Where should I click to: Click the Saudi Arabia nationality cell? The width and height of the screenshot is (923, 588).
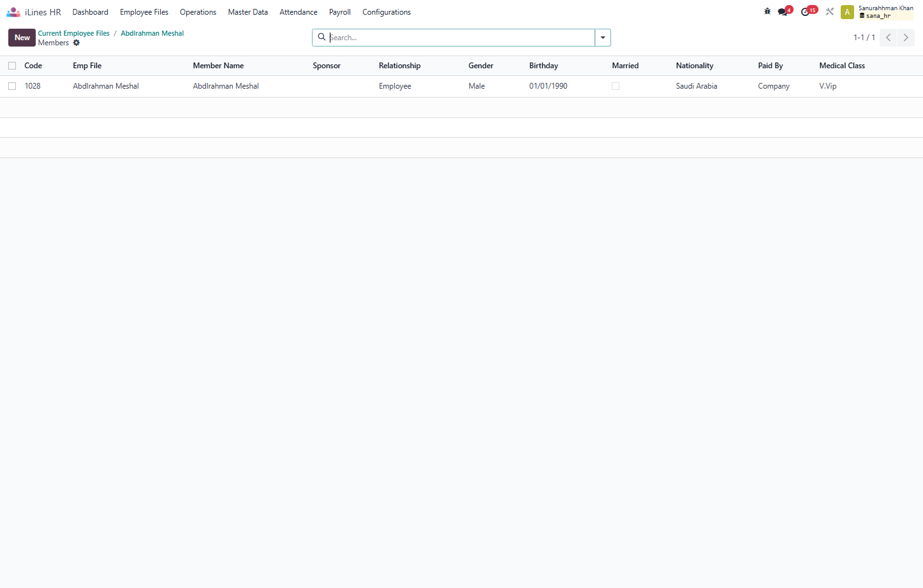[697, 86]
